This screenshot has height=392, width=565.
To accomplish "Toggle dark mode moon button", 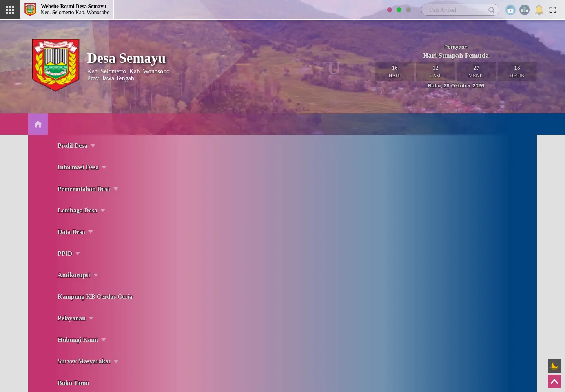I will [554, 366].
